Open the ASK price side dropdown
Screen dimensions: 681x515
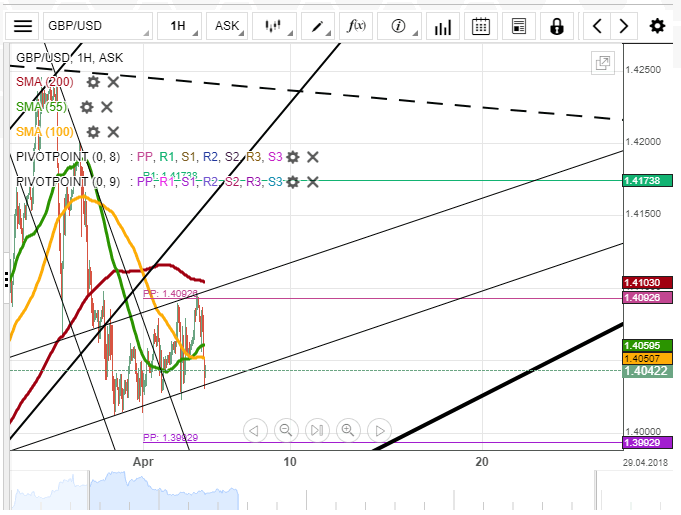point(227,26)
